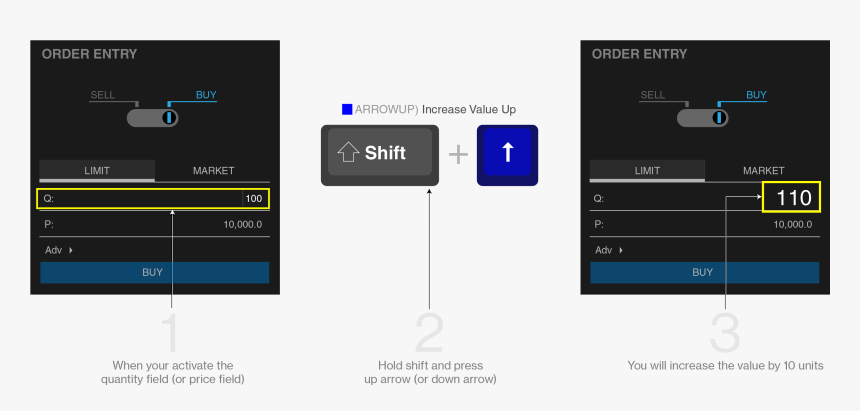Image resolution: width=860 pixels, height=411 pixels.
Task: Click the blue square before ARROWUP text
Action: click(x=347, y=110)
